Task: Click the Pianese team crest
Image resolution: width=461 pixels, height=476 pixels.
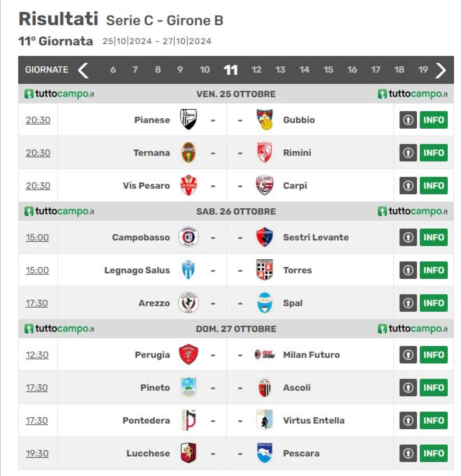Action: tap(188, 119)
